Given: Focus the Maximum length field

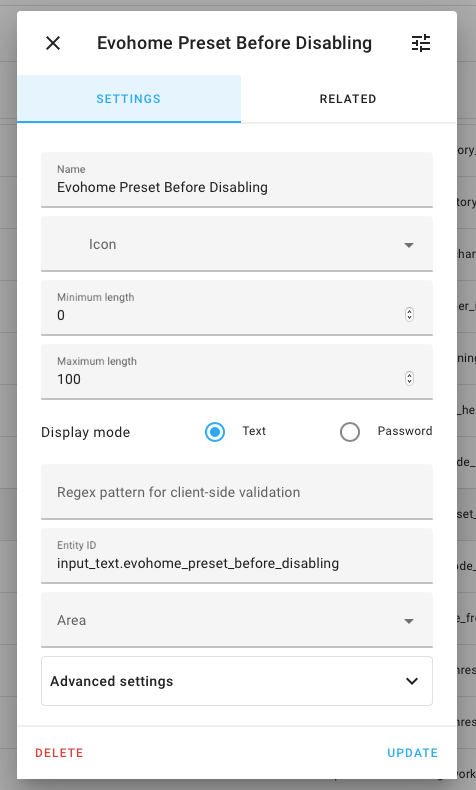Looking at the screenshot, I should click(x=237, y=372).
